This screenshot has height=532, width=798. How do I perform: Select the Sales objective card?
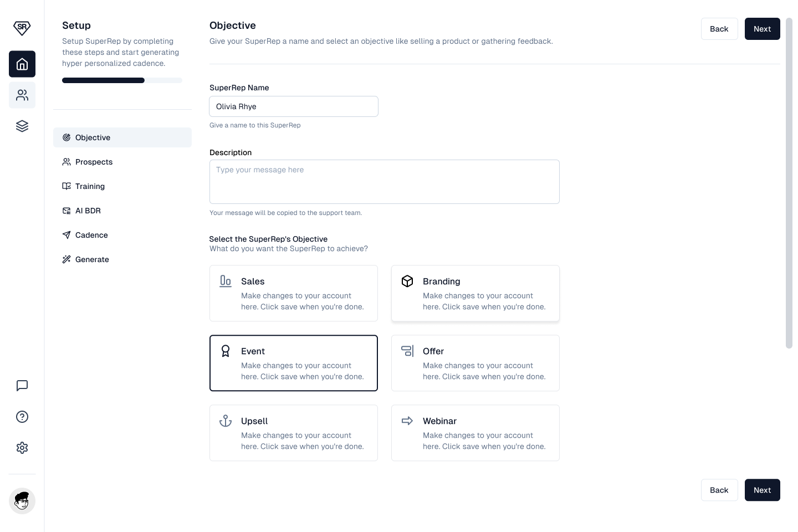[x=294, y=293]
